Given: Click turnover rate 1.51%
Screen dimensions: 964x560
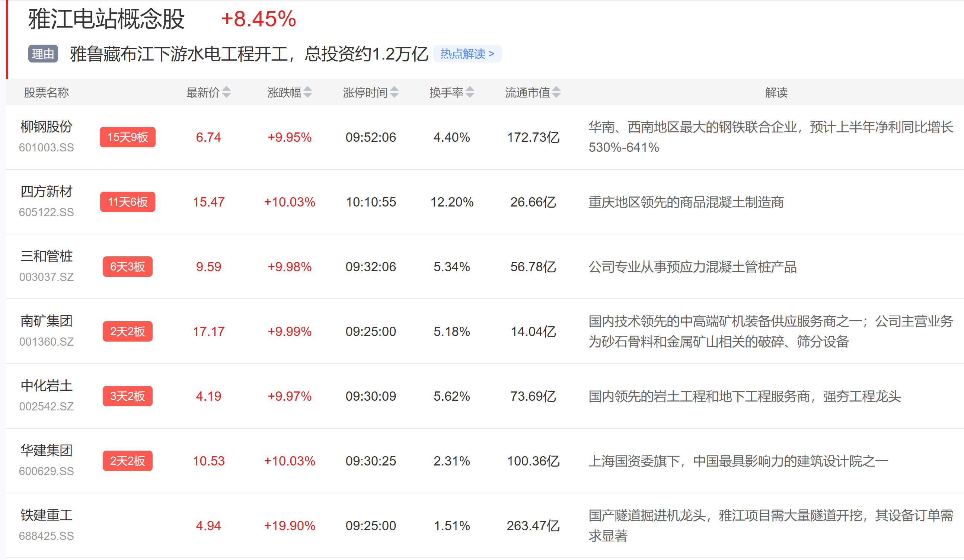Looking at the screenshot, I should click(x=452, y=525).
